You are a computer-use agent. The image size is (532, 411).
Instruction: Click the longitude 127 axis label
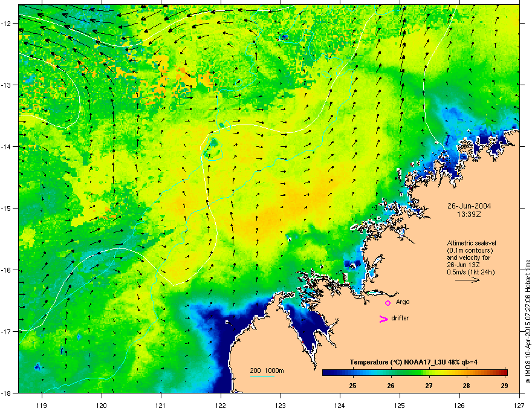pyautogui.click(x=519, y=405)
